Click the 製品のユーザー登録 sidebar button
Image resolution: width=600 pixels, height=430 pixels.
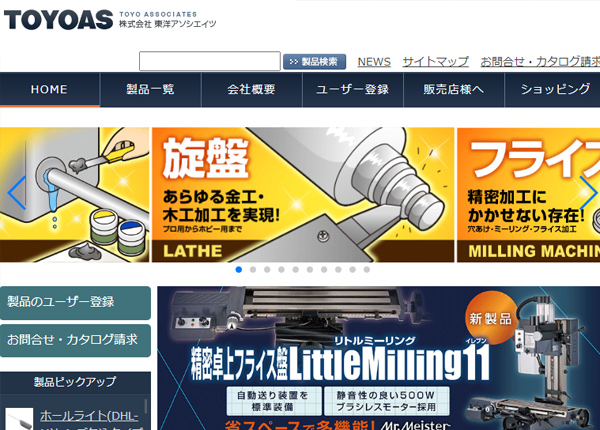pos(75,303)
